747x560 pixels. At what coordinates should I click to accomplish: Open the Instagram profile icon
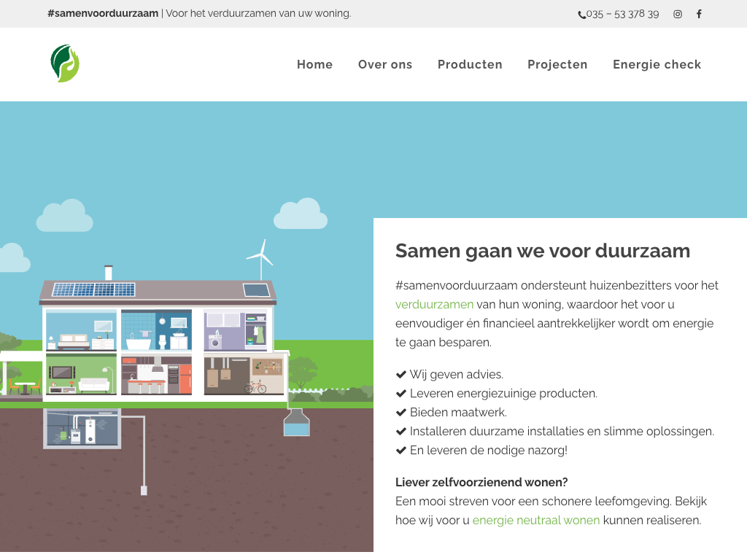pos(678,14)
